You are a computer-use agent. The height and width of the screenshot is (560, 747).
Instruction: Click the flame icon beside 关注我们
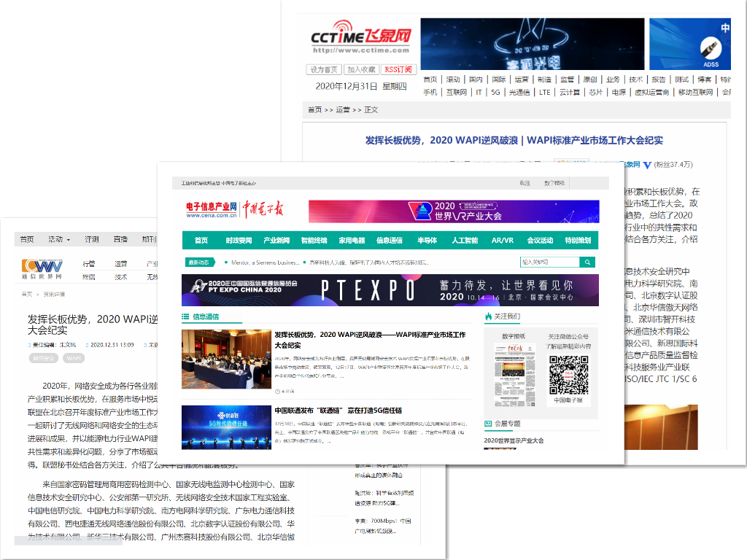[488, 316]
